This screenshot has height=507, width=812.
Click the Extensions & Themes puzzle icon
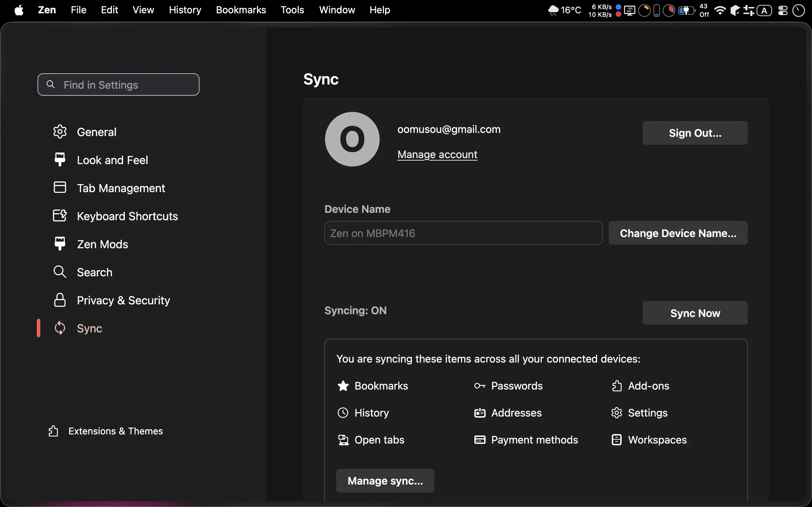[53, 431]
